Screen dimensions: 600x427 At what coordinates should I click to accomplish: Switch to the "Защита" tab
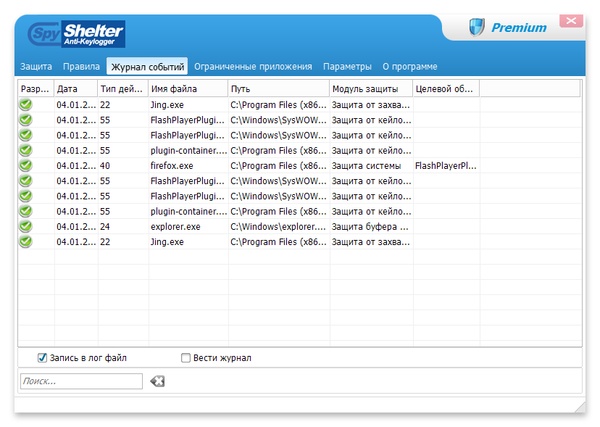pyautogui.click(x=36, y=67)
